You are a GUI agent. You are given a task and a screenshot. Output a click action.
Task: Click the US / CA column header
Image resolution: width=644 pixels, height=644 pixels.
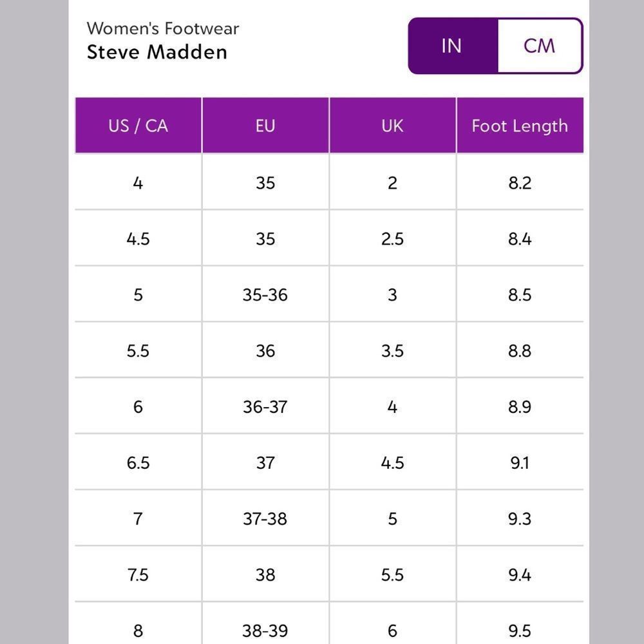point(138,126)
